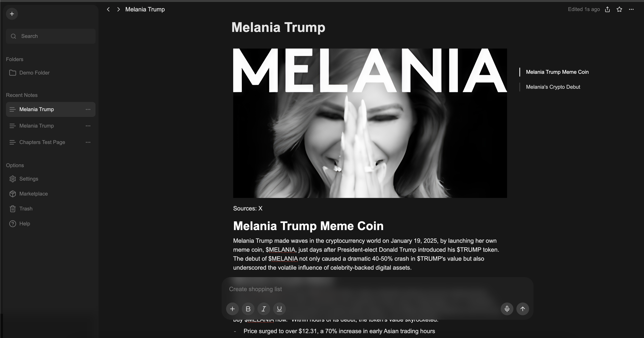Open the three-dot menu in top right
The width and height of the screenshot is (644, 338).
click(x=631, y=9)
